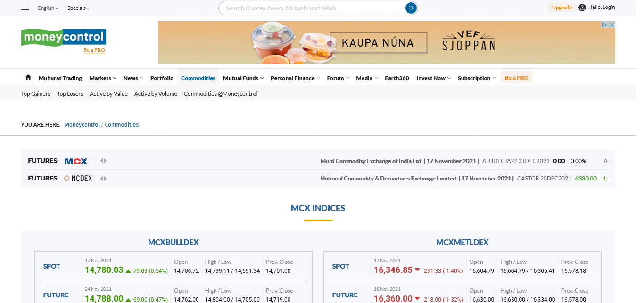Click Moneycontrol breadcrumb link
Image resolution: width=644 pixels, height=303 pixels.
(82, 125)
